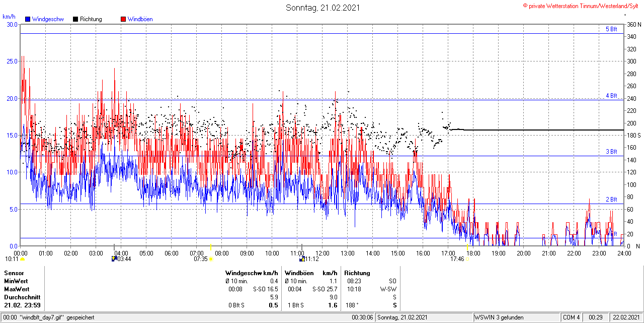Click the '2 Bft' line label

611,200
